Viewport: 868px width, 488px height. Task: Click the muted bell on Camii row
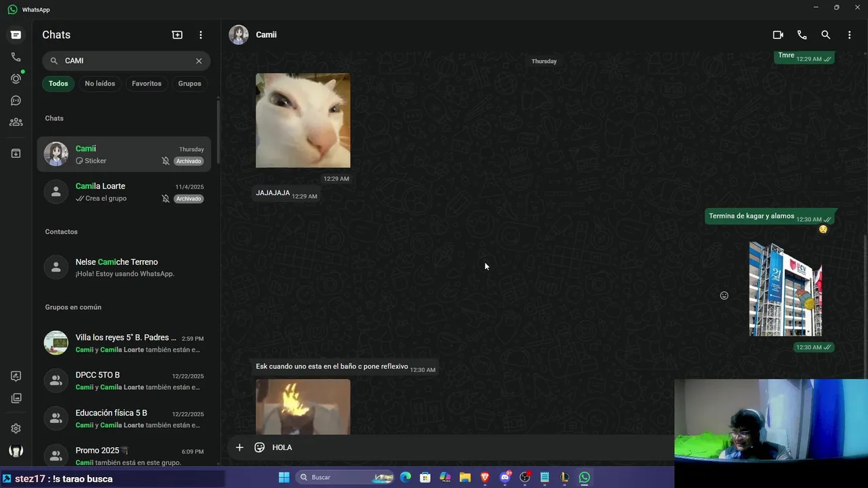(165, 161)
